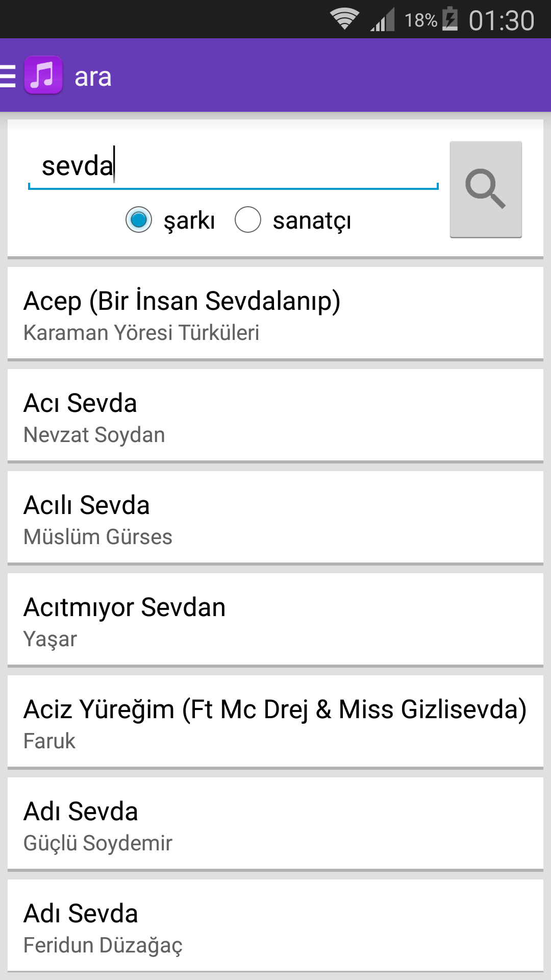The width and height of the screenshot is (551, 980).
Task: Open Acıtmıyor Sevdan by Yaşar
Action: click(x=275, y=620)
